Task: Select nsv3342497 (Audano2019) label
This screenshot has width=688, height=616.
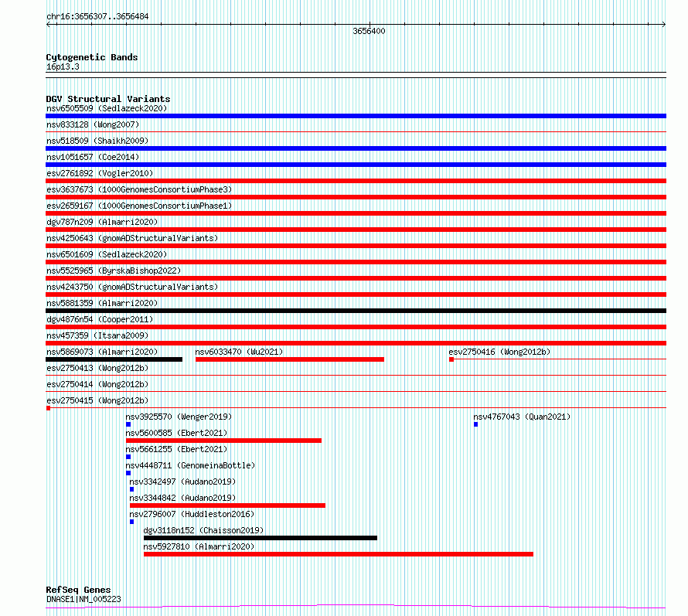Action: pos(182,482)
